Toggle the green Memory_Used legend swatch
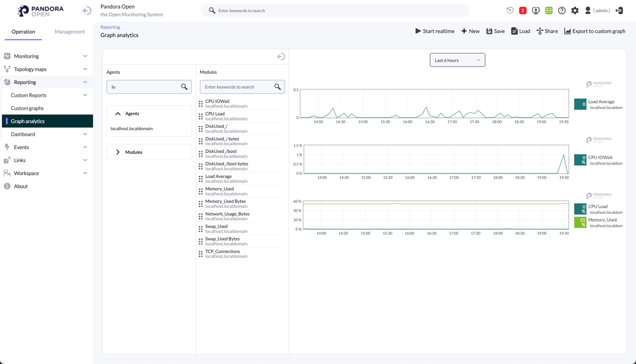636x364 pixels. pyautogui.click(x=580, y=222)
